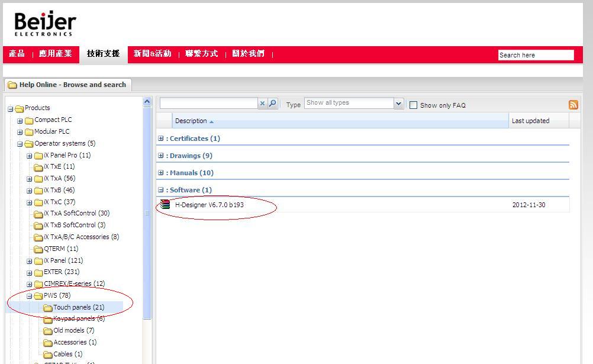This screenshot has height=364, width=593.
Task: Click the Help Online tab folder icon
Action: click(12, 85)
